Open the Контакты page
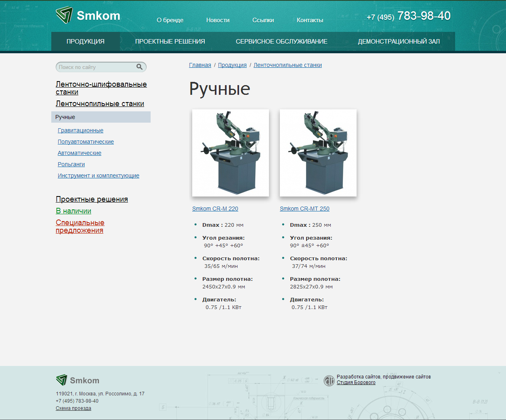506x420 pixels. tap(310, 20)
